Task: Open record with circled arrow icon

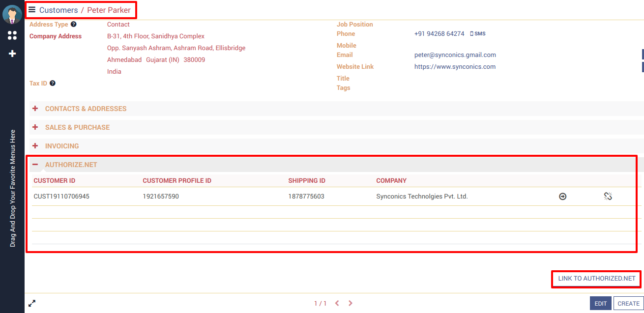Action: click(562, 197)
